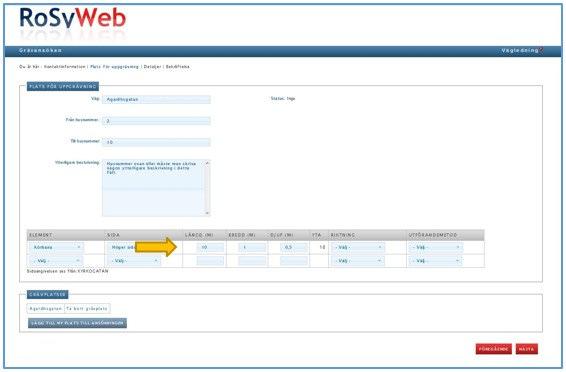Select Agardhsgatan in Grävplatser list

46,309
